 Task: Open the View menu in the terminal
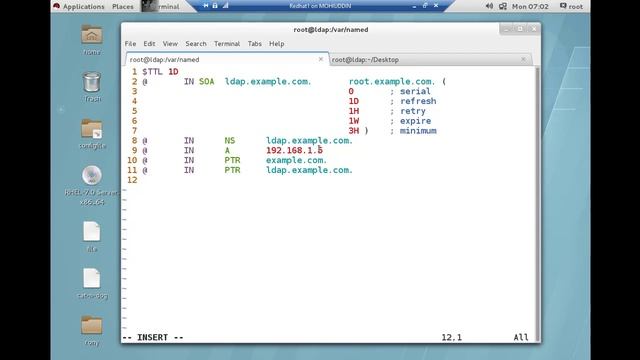pos(170,44)
